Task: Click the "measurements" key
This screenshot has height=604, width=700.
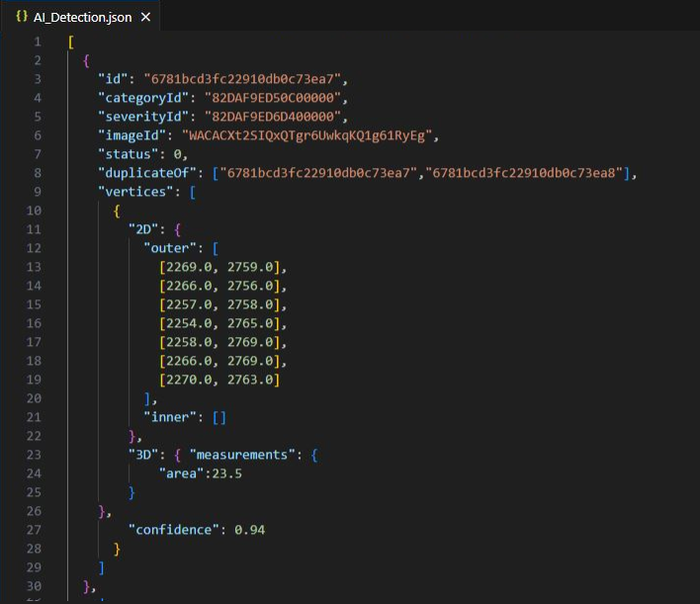Action: coord(242,455)
